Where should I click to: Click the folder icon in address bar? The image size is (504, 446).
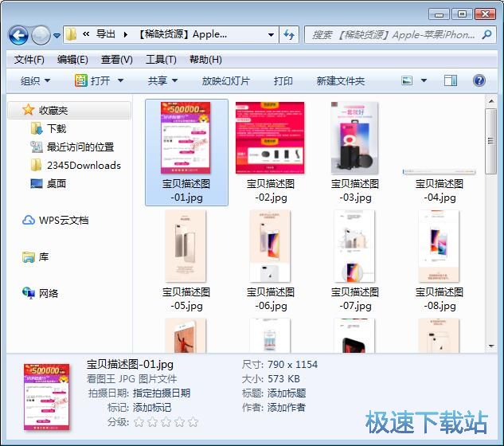tap(71, 34)
